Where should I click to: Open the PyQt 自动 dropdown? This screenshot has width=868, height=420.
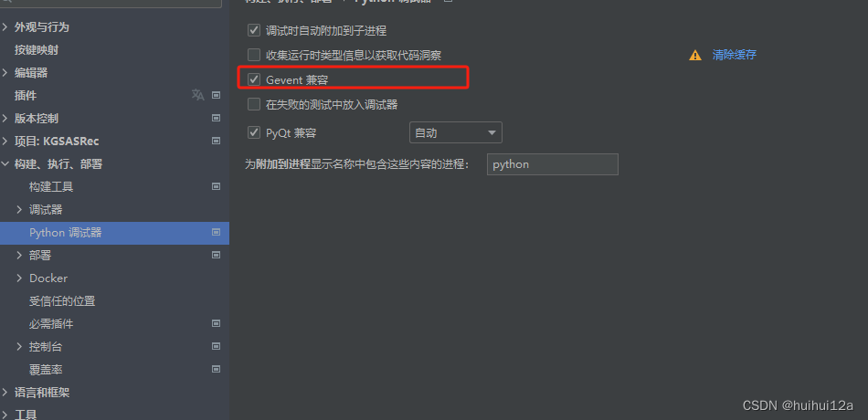click(x=456, y=132)
